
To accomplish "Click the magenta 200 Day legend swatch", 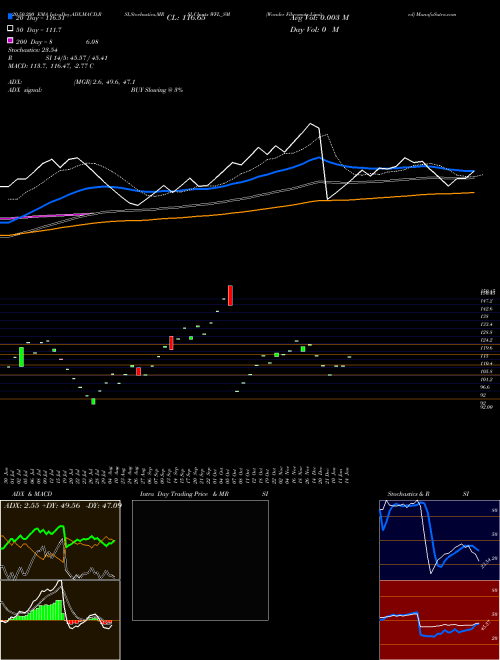I will click(10, 41).
